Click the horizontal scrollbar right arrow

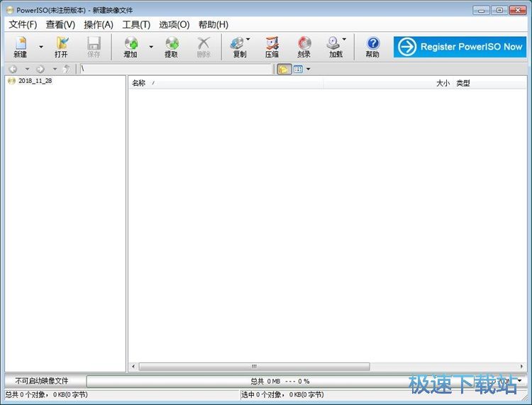521,366
